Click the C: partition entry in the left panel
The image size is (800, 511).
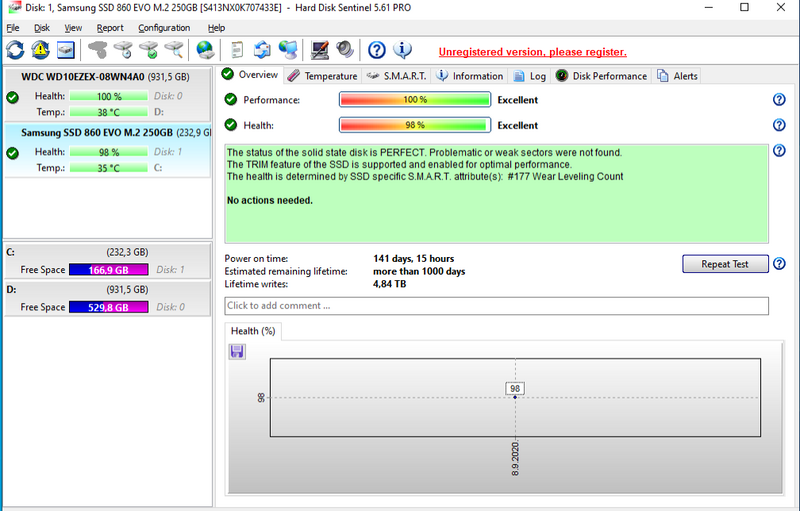tap(108, 261)
